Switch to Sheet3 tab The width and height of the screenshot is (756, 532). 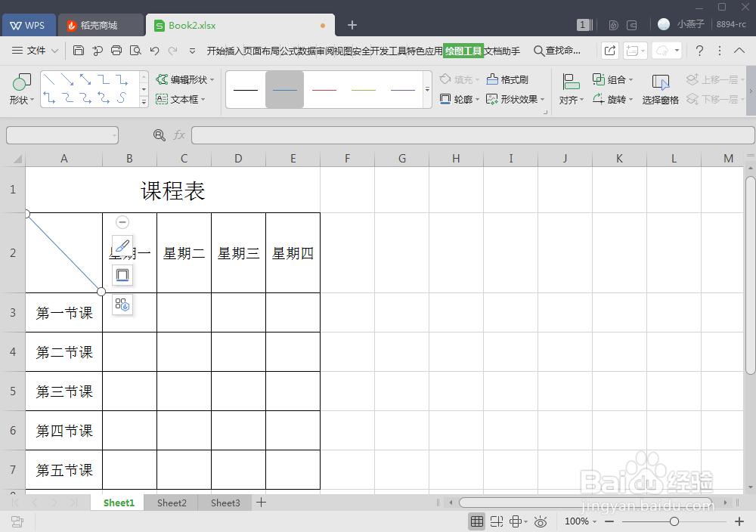225,503
